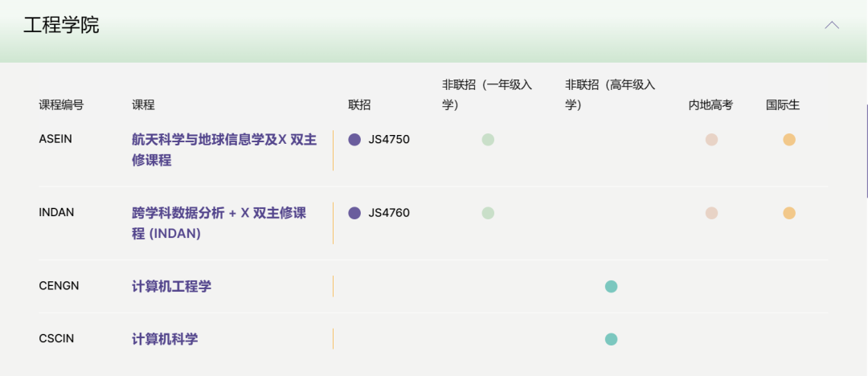Click the 工程学院 section title
The width and height of the screenshot is (868, 376).
pyautogui.click(x=61, y=26)
